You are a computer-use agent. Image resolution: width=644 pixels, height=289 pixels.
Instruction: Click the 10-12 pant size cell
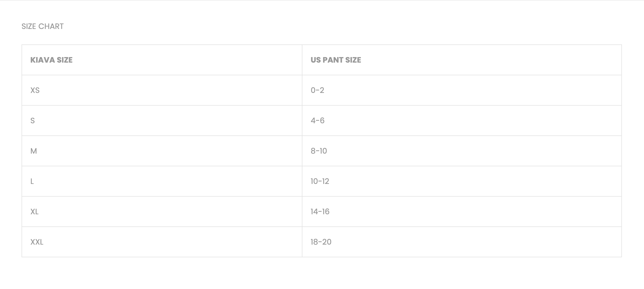[x=320, y=181]
